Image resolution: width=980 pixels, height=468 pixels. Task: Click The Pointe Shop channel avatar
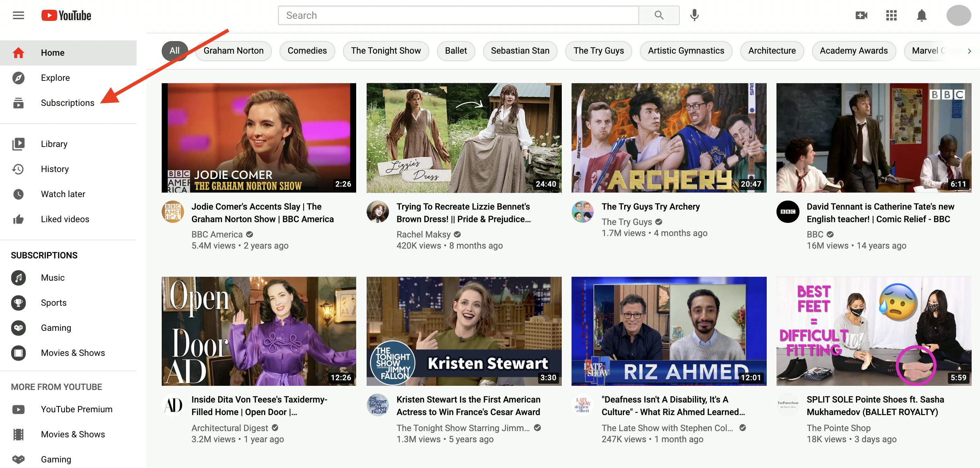pos(788,405)
